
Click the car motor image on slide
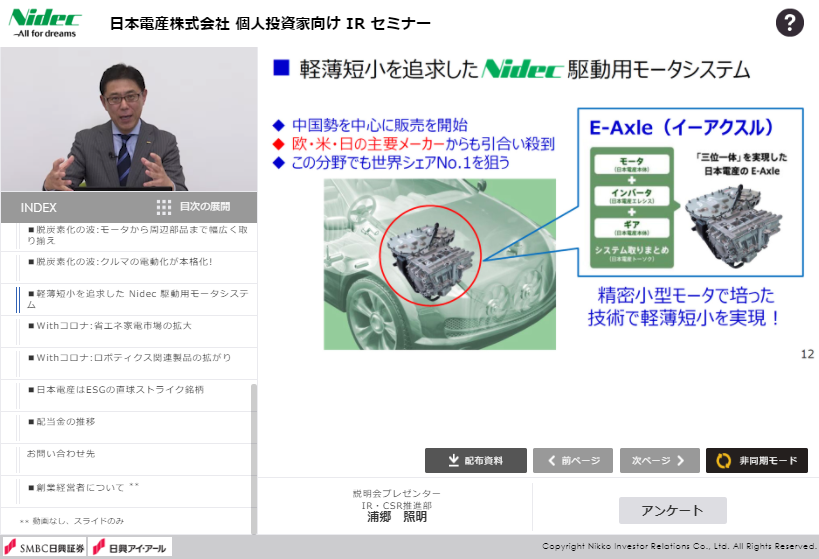pyautogui.click(x=440, y=264)
